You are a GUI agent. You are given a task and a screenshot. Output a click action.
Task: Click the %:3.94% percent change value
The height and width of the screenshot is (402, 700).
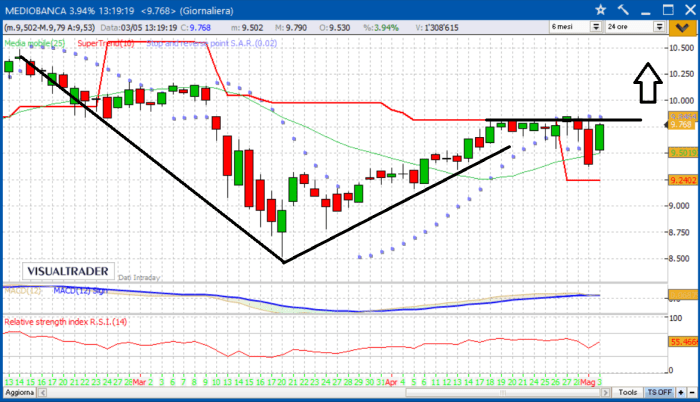click(381, 28)
